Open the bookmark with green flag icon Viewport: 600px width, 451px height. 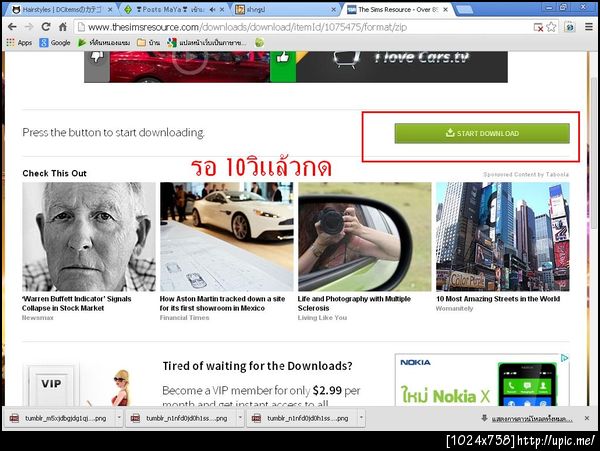pyautogui.click(x=104, y=42)
